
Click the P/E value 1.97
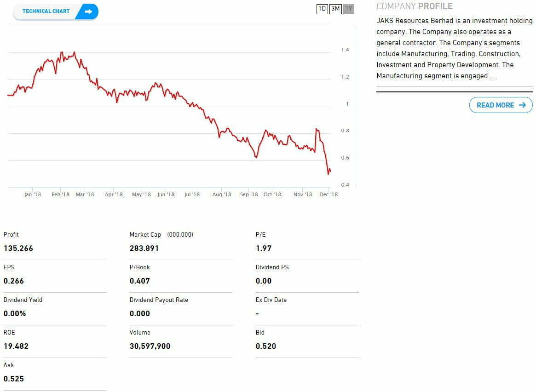point(264,248)
